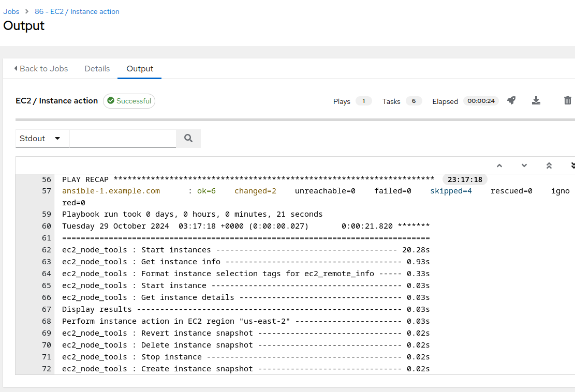
Task: Jump to top of output
Action: [x=549, y=165]
